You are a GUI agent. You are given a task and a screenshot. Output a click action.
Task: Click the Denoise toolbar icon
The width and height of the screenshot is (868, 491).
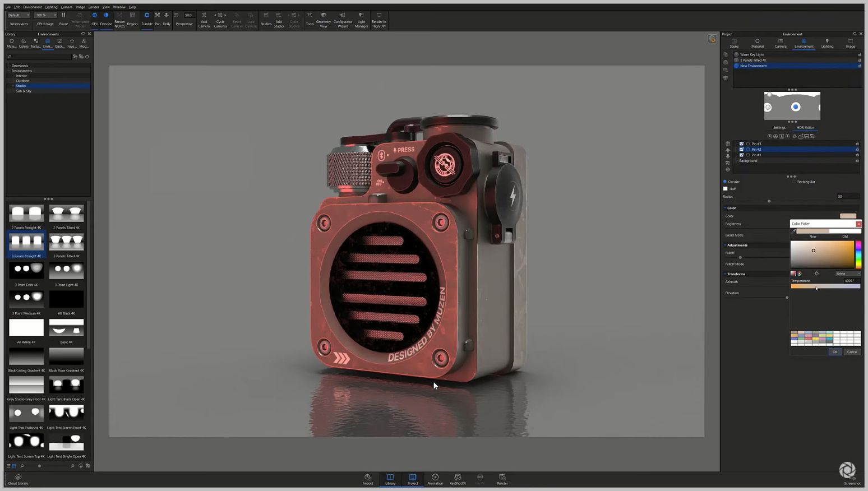tap(106, 18)
